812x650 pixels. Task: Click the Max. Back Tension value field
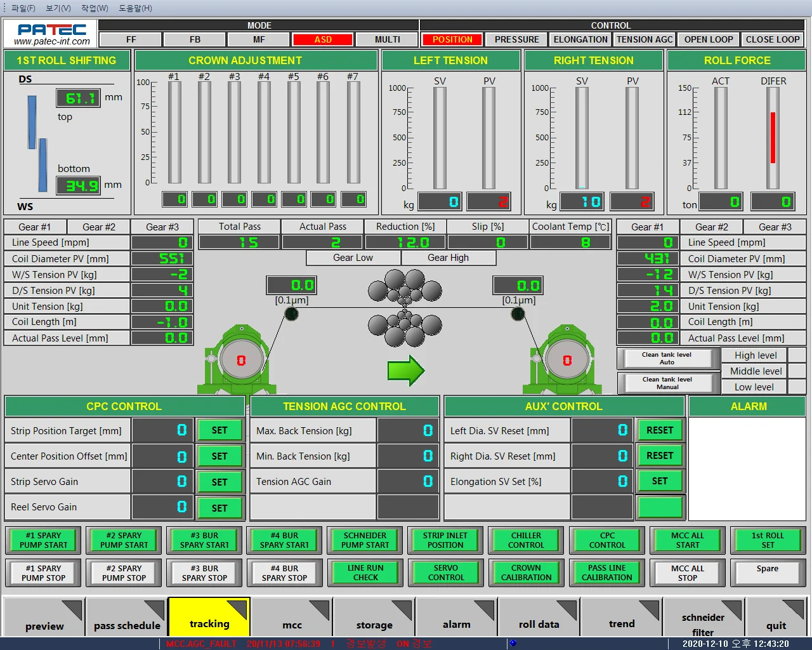(x=408, y=430)
